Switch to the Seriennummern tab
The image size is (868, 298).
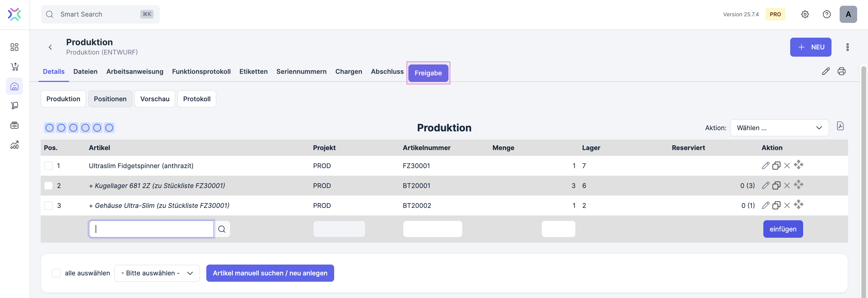click(x=301, y=71)
